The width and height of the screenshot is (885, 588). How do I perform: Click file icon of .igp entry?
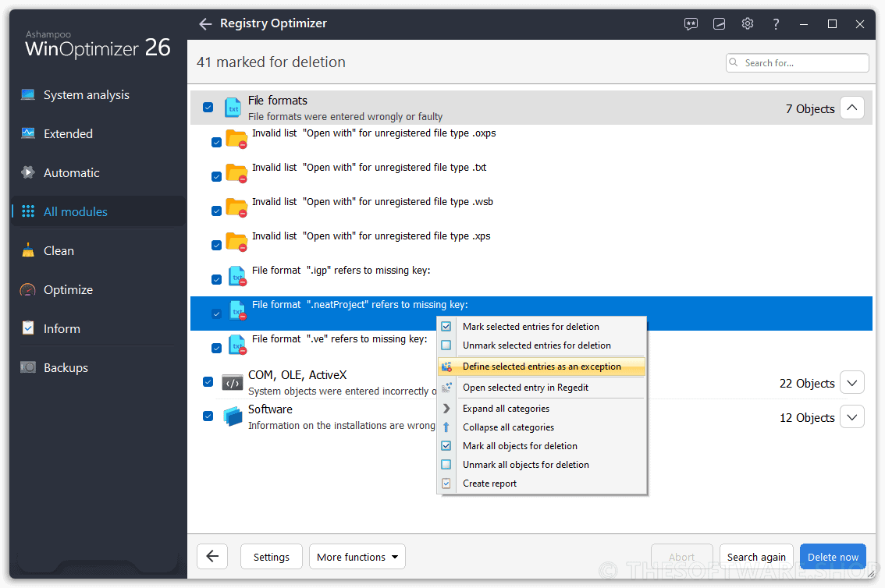click(x=237, y=276)
